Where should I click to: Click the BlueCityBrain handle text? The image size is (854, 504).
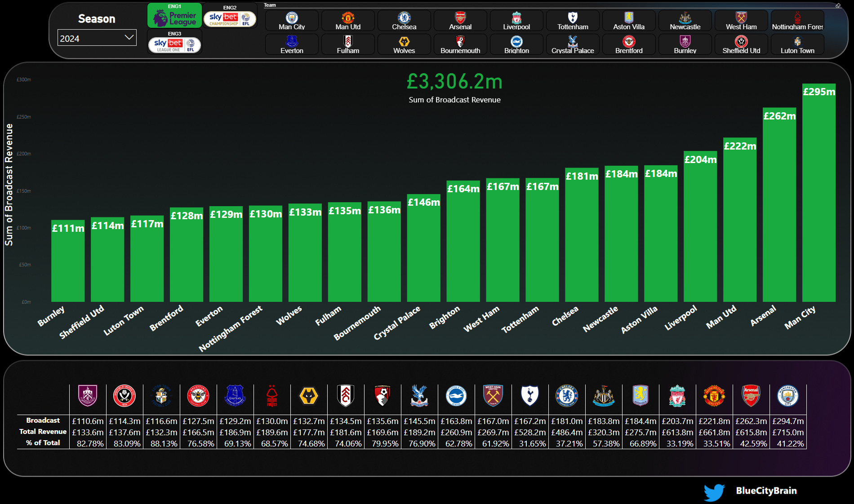pyautogui.click(x=766, y=491)
